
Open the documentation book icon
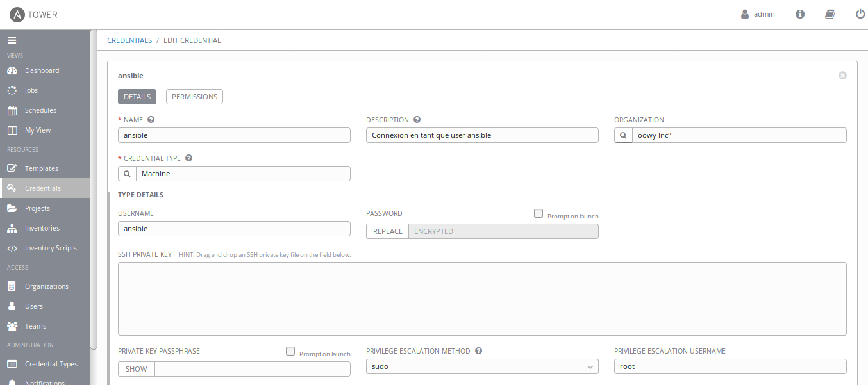830,14
